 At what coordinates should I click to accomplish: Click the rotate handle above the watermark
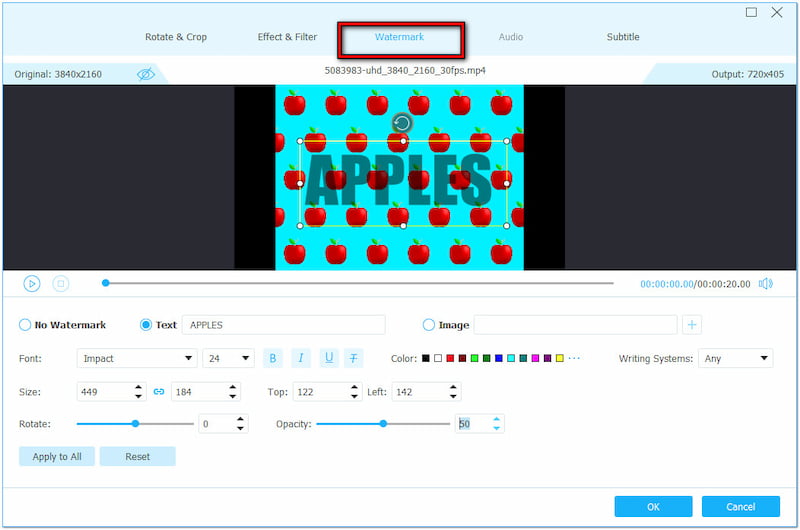402,123
